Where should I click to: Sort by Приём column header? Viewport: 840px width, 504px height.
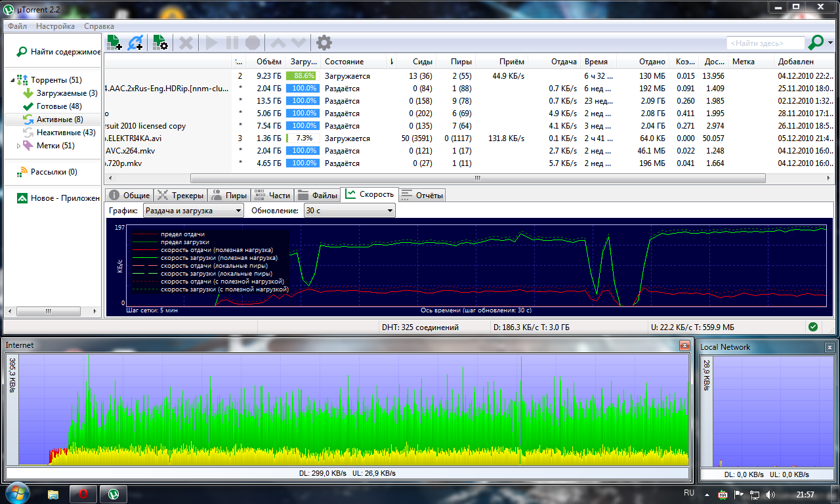(502, 62)
